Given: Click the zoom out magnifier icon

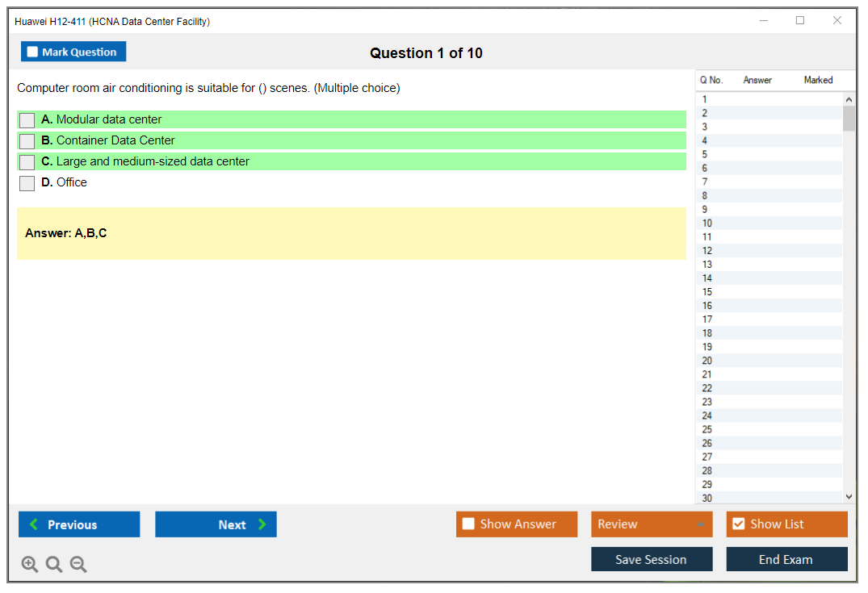Looking at the screenshot, I should coord(78,565).
